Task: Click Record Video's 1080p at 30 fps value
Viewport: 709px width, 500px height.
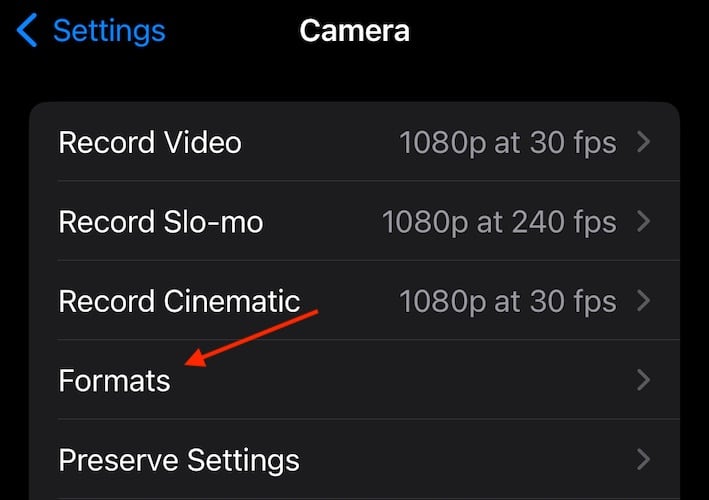Action: [x=507, y=142]
